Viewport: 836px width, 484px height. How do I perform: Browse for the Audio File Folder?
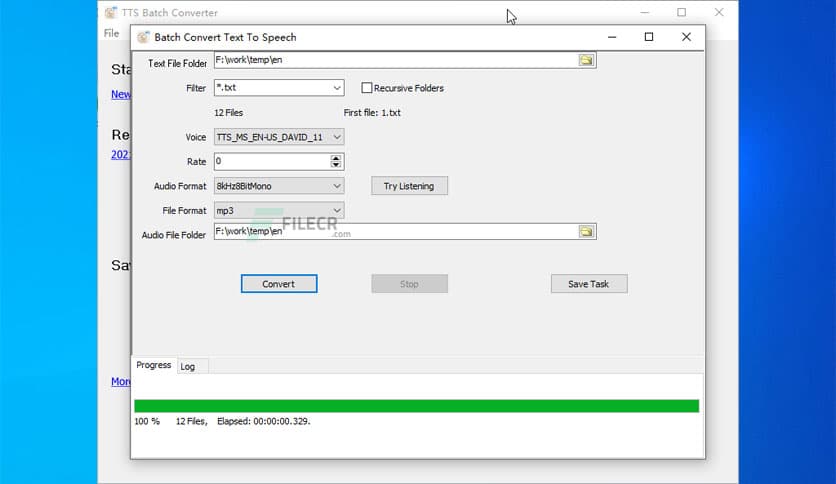(x=586, y=231)
